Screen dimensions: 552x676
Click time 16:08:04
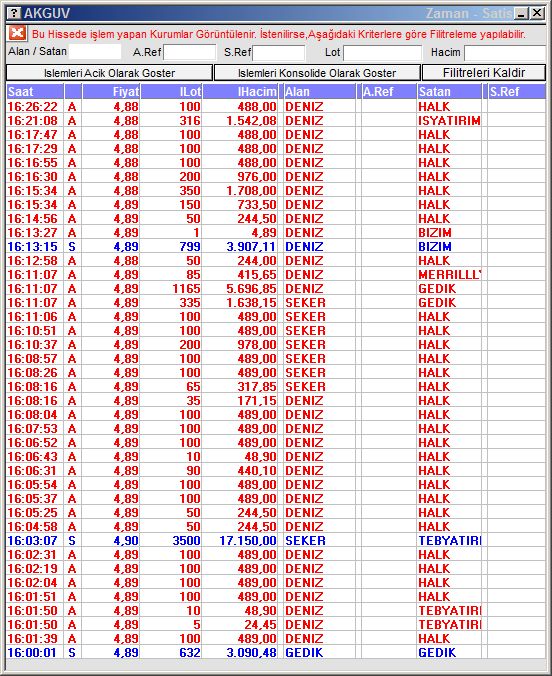[32, 415]
